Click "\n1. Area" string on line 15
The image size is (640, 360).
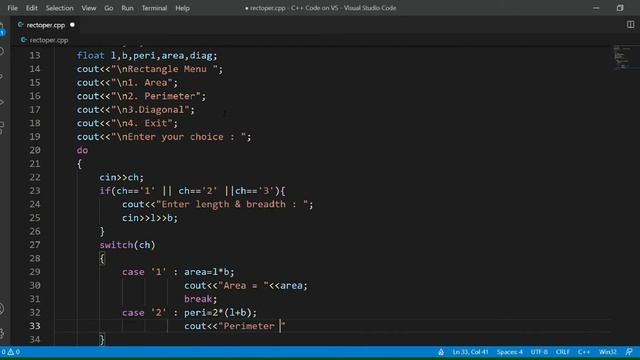pos(142,82)
